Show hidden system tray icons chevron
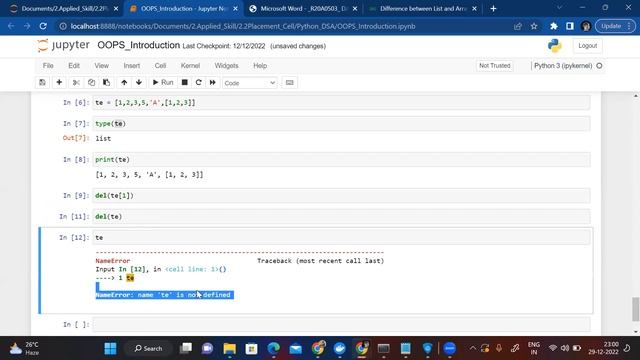This screenshot has height=360, width=640. [x=472, y=348]
